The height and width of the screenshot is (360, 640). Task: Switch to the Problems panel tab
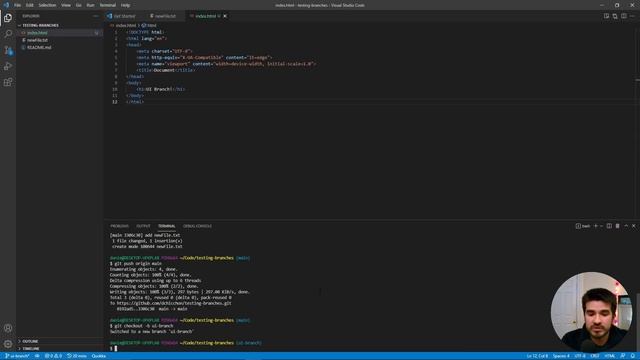click(x=119, y=226)
